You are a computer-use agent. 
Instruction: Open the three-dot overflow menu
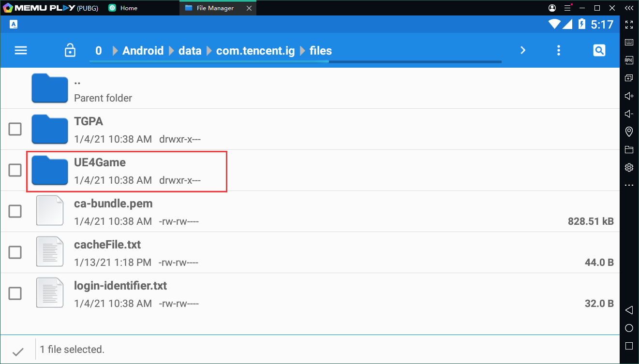[559, 50]
